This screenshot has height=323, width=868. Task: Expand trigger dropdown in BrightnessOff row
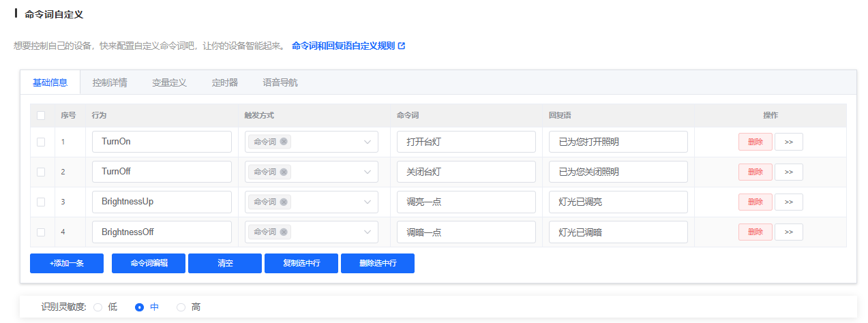point(367,232)
